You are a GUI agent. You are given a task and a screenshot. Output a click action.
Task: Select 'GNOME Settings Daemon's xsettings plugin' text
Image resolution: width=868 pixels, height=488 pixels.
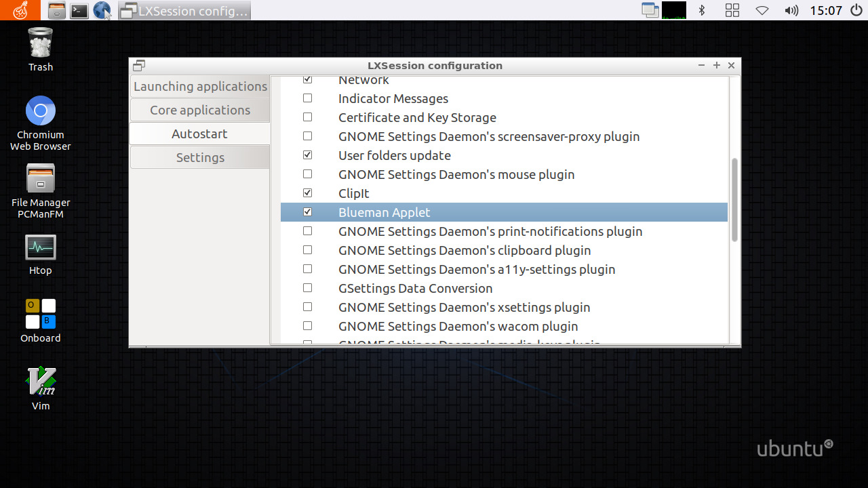465,308
